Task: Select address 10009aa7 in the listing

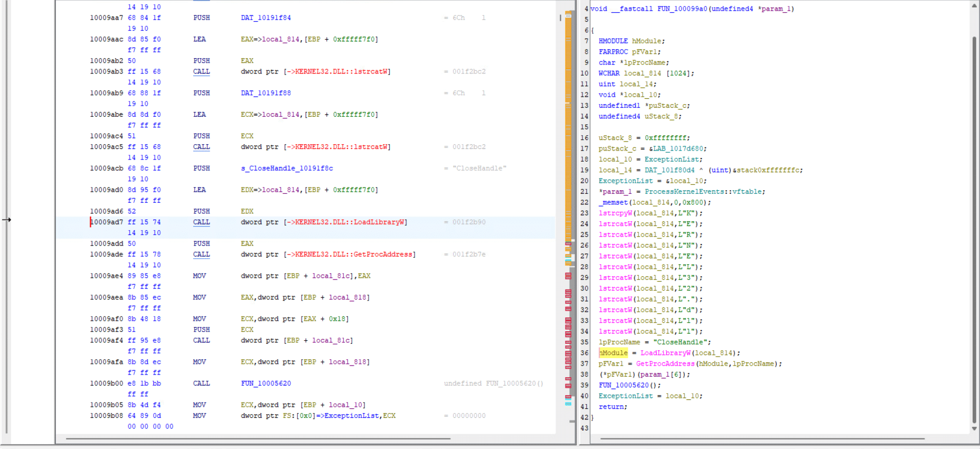Action: [107, 18]
